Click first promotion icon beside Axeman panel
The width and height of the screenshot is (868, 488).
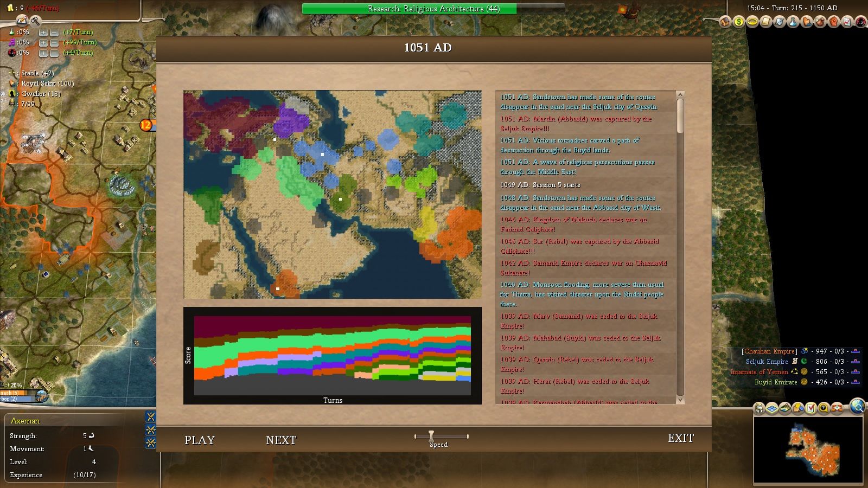pos(151,416)
